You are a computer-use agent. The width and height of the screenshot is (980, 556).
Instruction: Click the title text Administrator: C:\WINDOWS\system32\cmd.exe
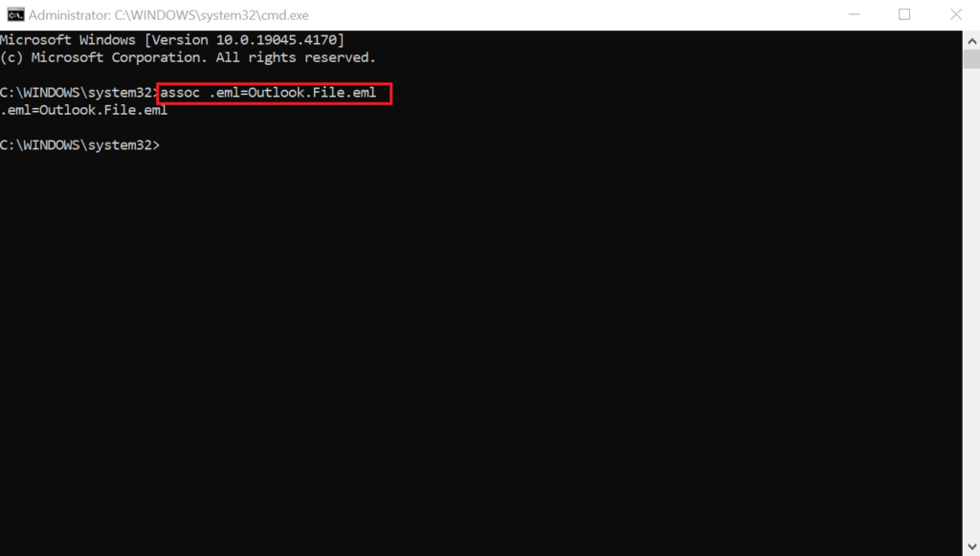[x=168, y=15]
